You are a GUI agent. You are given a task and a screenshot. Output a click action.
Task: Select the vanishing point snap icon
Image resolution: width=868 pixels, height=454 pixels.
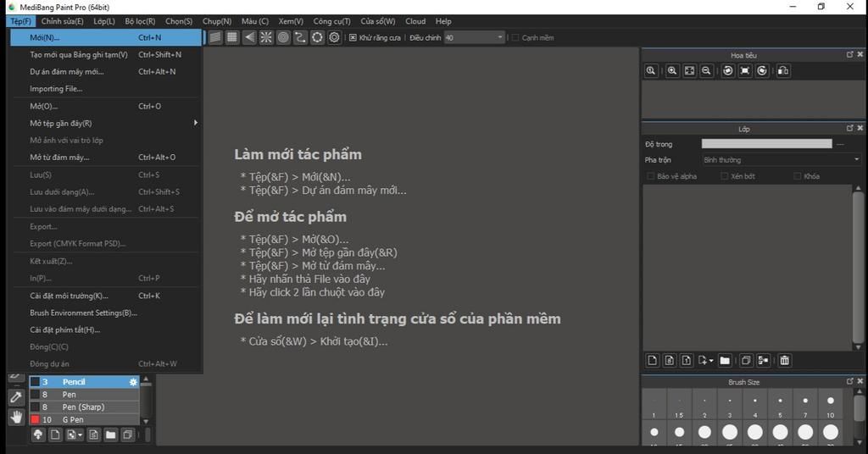[250, 37]
